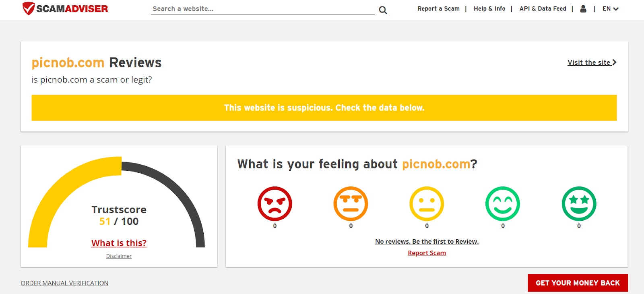Click the ScamAdviser shield logo
The image size is (644, 294).
point(65,8)
